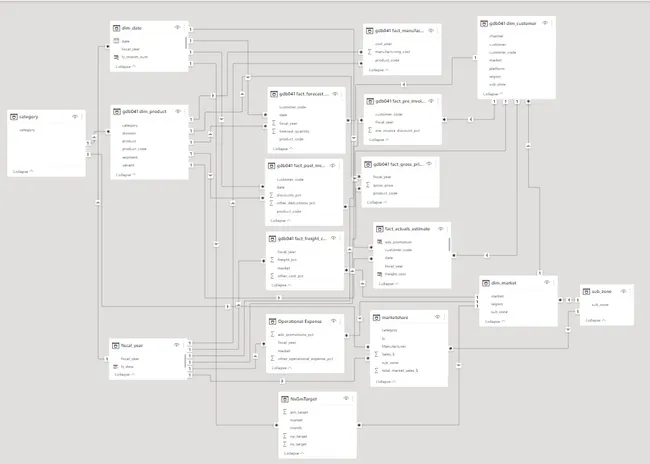Collapse the gdb041 fact_manufac table card
The height and width of the screenshot is (464, 650).
tap(379, 70)
